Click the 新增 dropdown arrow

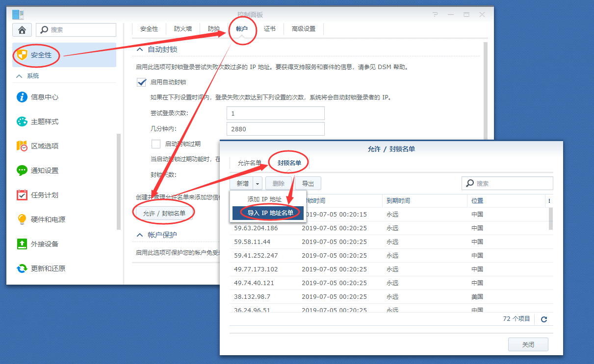[258, 183]
